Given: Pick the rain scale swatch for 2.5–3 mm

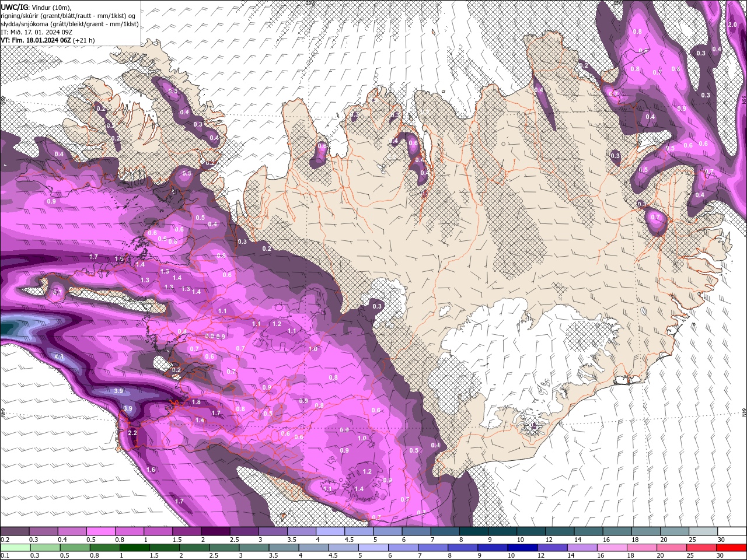Looking at the screenshot, I should (224, 548).
